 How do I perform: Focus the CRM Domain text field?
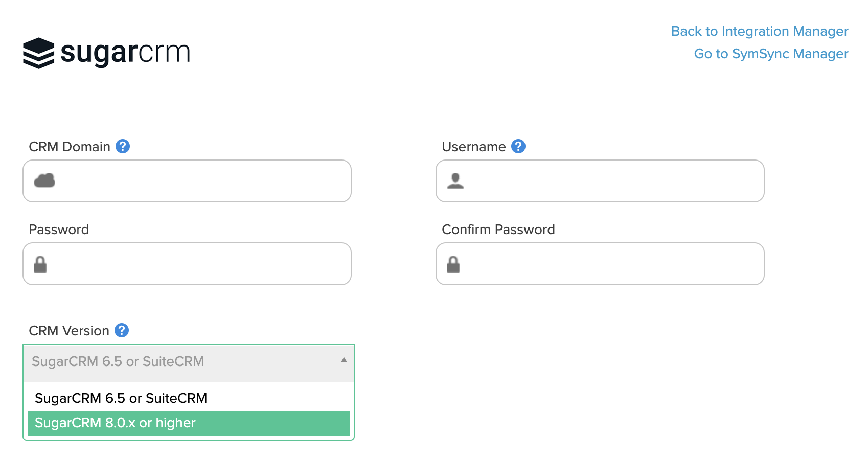tap(187, 181)
